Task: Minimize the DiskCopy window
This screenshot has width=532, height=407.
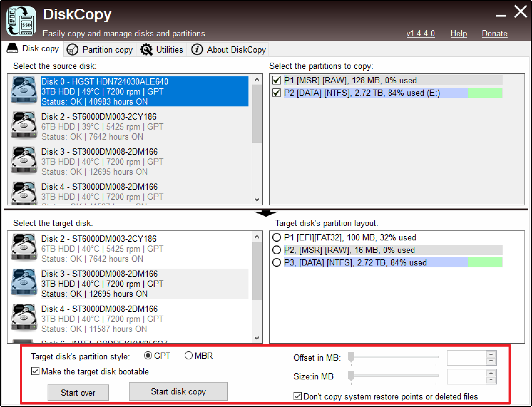Action: click(x=501, y=15)
